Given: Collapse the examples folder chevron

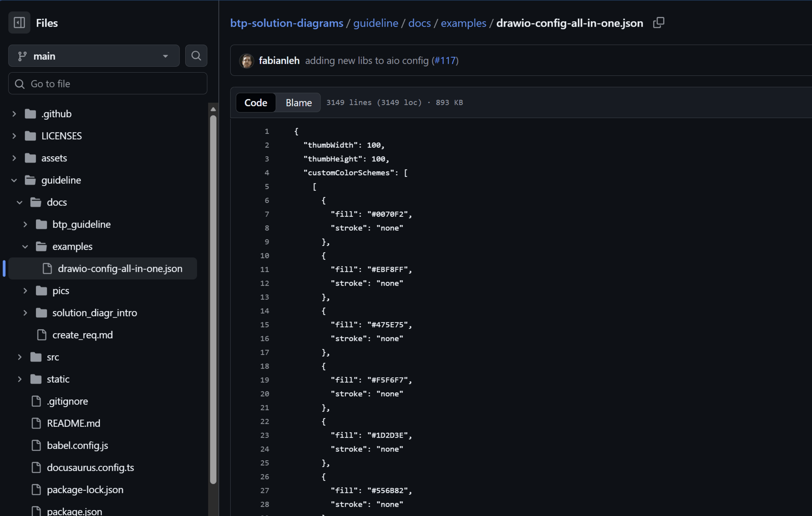Looking at the screenshot, I should coord(25,246).
